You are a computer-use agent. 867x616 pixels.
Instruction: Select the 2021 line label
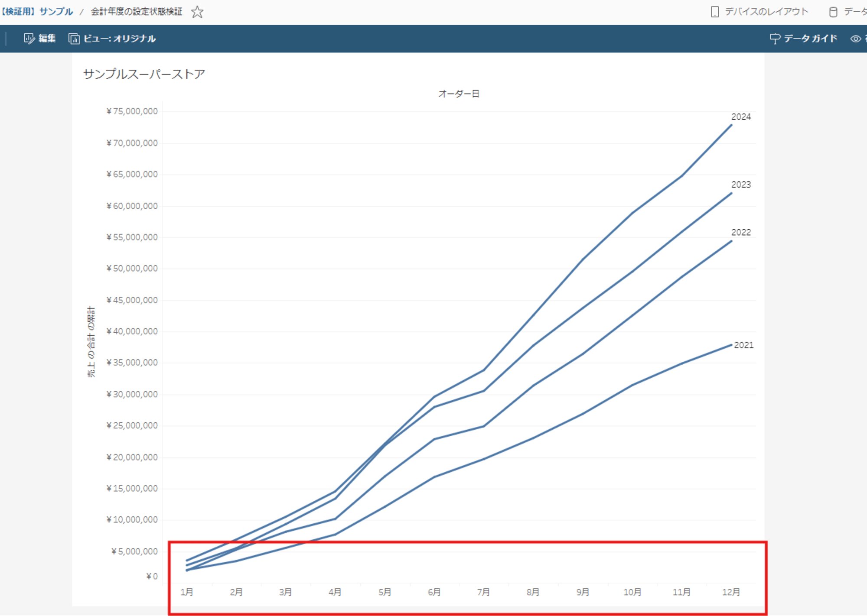click(x=743, y=345)
